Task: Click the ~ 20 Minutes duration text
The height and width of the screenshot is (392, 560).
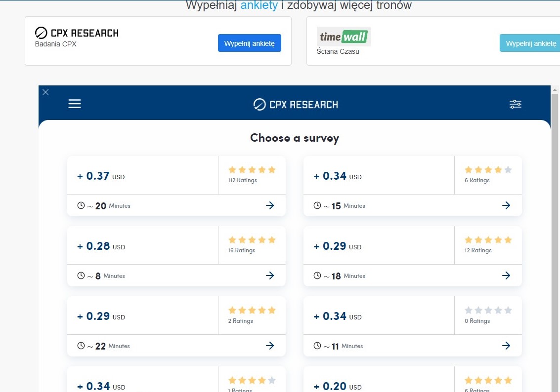Action: point(109,206)
